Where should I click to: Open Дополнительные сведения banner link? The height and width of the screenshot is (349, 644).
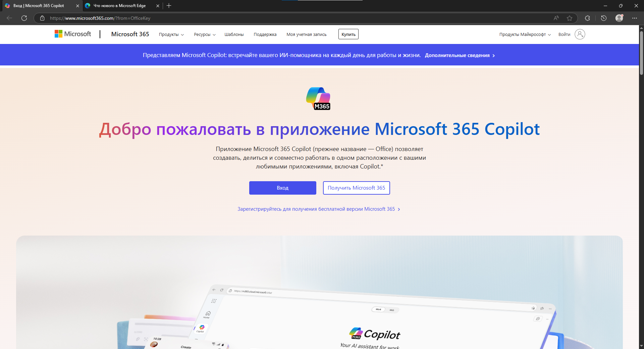[460, 55]
